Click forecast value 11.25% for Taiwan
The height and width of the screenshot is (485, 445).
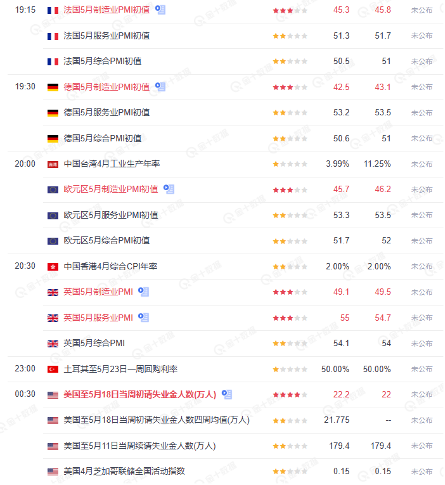(377, 164)
